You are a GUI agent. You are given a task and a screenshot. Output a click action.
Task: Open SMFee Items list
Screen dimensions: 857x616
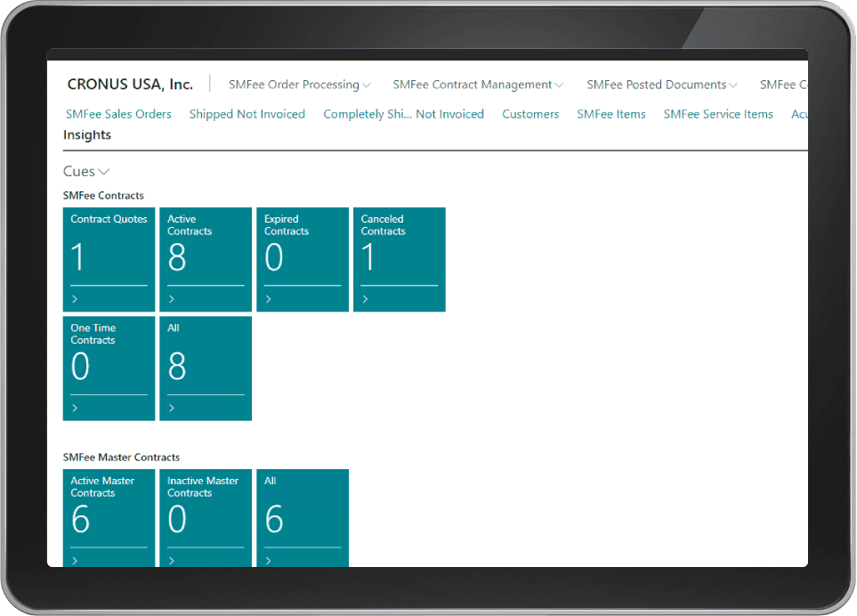coord(611,114)
